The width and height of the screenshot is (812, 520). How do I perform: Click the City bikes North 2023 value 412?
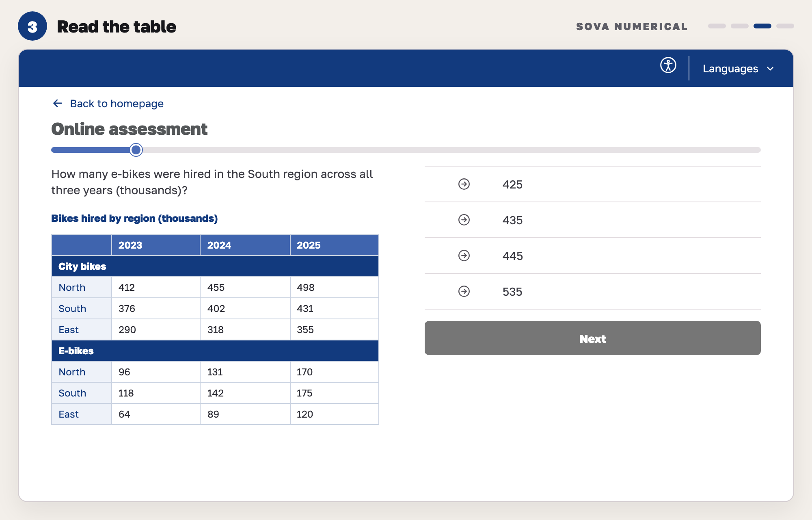pos(156,287)
